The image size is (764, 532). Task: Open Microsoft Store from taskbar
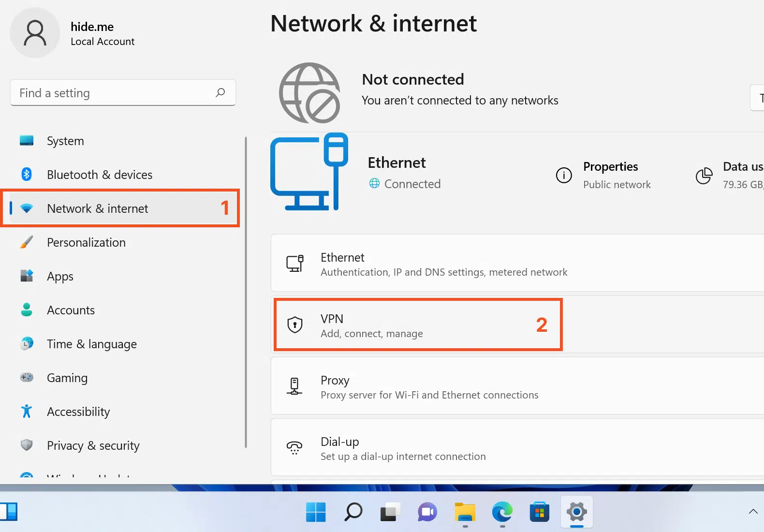540,512
